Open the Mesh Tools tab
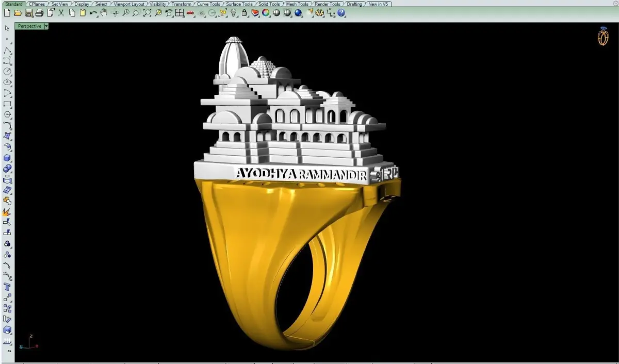This screenshot has width=619, height=364. coord(297,4)
